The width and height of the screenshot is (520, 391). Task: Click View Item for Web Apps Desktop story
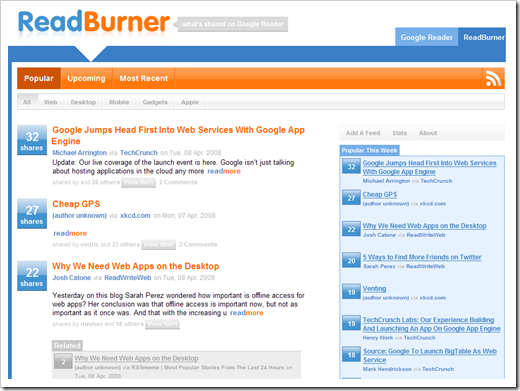point(162,324)
